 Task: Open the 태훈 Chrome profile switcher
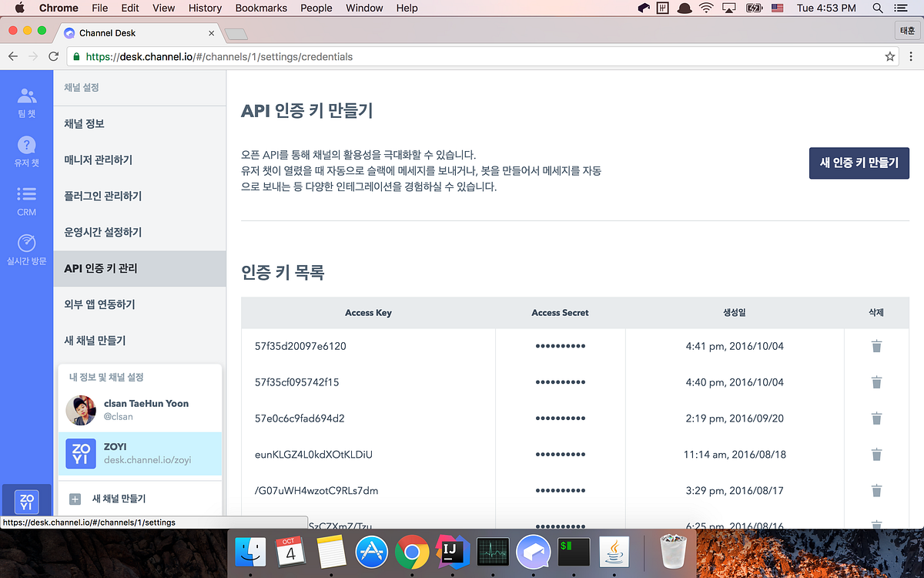906,30
